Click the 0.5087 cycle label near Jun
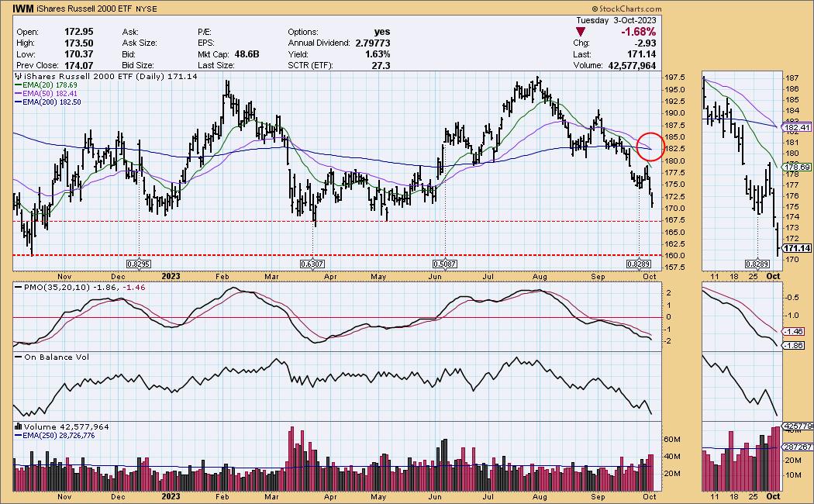Viewport: 814px width, 504px height. [x=445, y=264]
